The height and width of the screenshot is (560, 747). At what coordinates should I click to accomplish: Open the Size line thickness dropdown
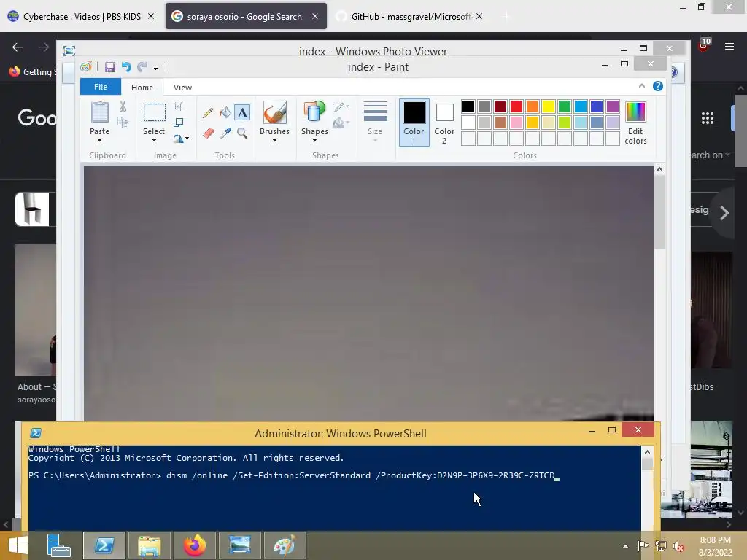coord(375,120)
